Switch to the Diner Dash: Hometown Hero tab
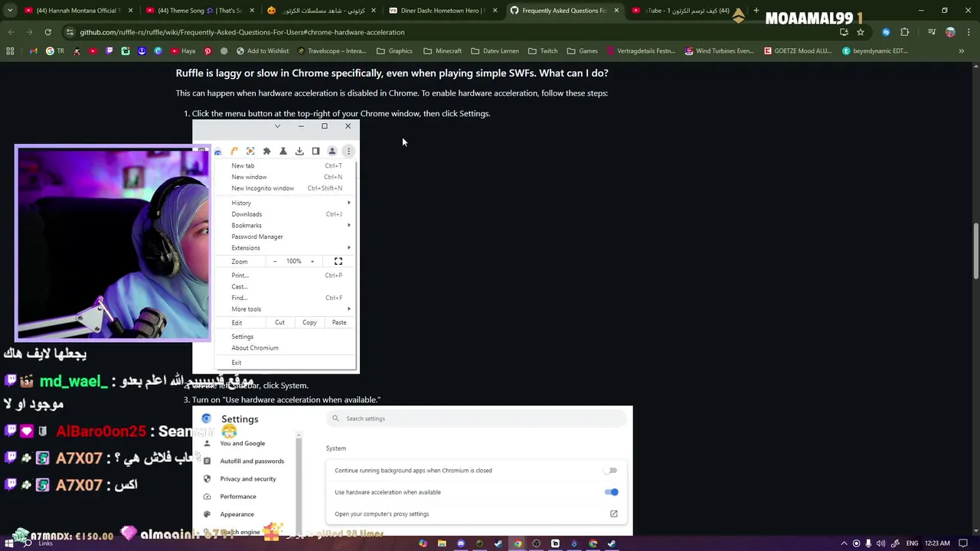 coord(443,11)
